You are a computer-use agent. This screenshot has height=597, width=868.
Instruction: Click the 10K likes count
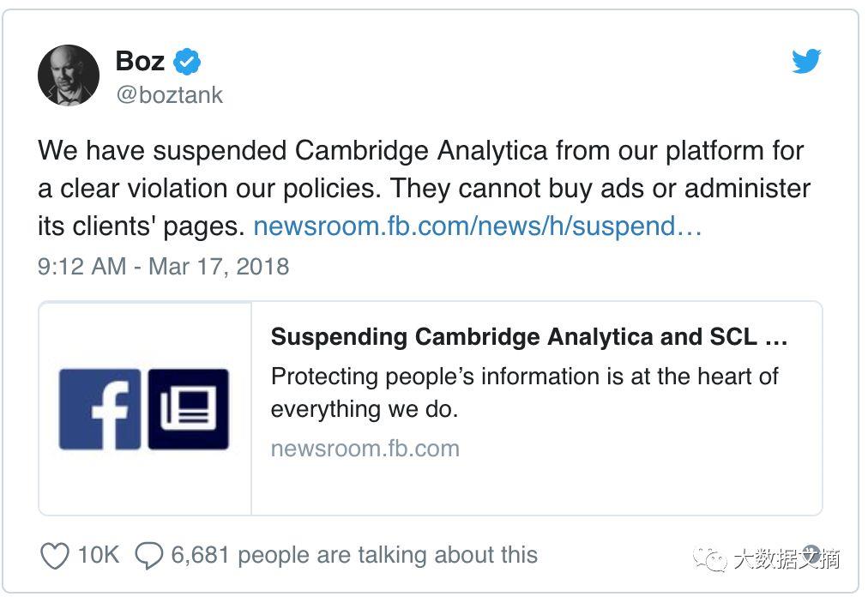[x=98, y=555]
